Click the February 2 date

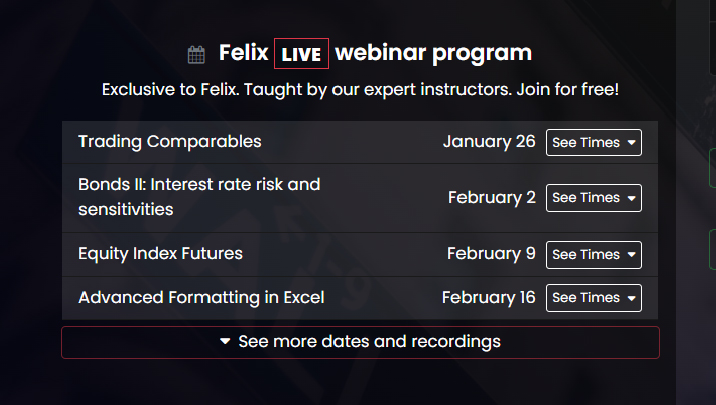point(492,198)
